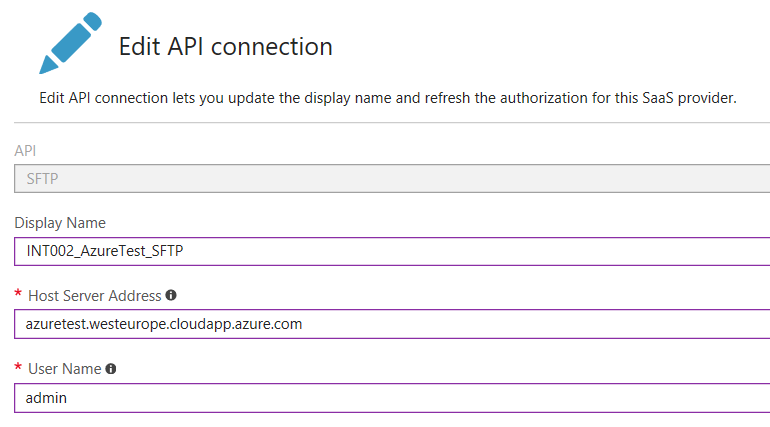Click the SaaS provider description sentence

coord(388,98)
